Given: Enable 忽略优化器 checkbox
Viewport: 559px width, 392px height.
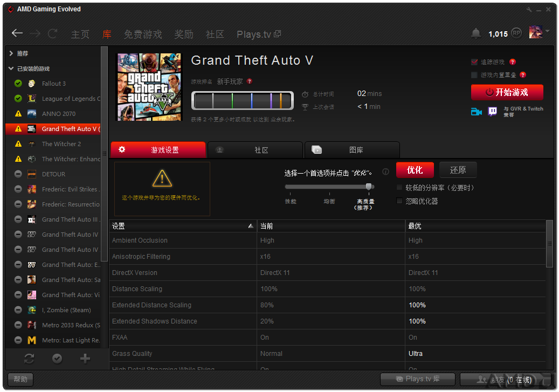Looking at the screenshot, I should (x=399, y=201).
